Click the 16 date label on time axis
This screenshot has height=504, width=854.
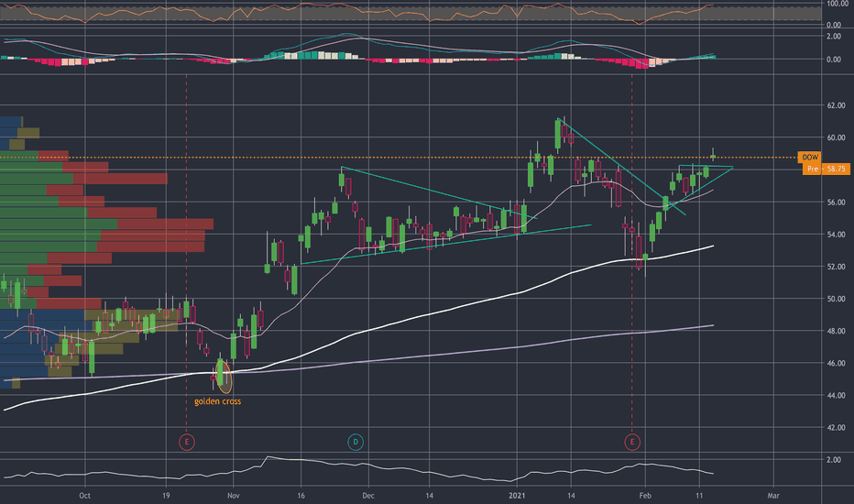pos(301,495)
